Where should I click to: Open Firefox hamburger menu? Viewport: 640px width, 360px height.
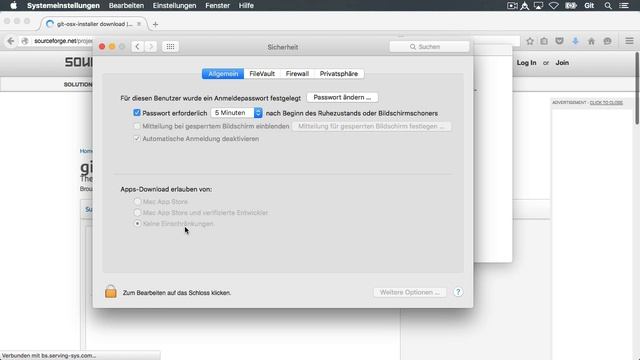click(x=629, y=41)
